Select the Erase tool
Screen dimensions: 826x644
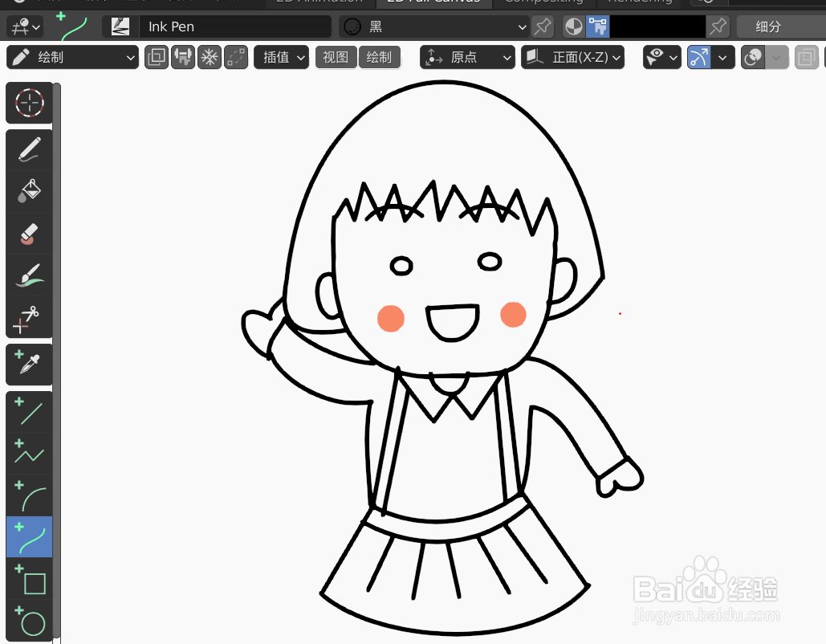30,234
